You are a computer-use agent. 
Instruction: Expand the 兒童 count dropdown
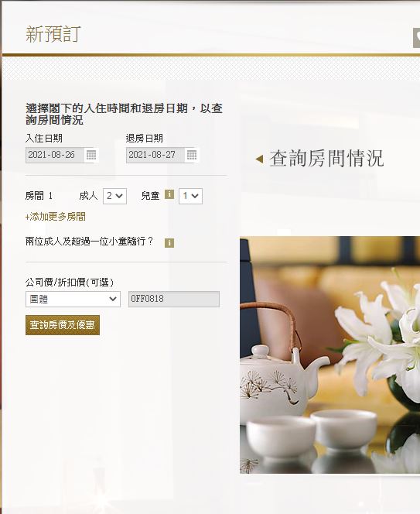pos(190,196)
